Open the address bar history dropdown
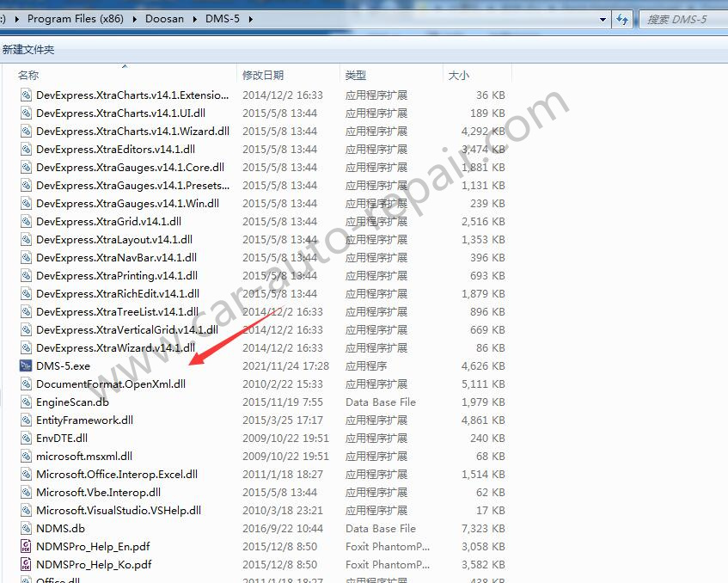 (x=603, y=20)
